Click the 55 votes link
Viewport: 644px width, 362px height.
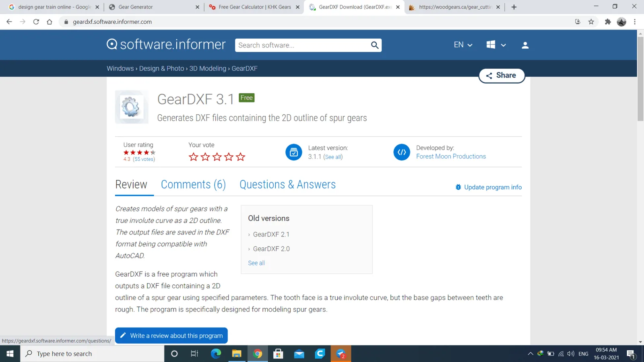pos(144,159)
